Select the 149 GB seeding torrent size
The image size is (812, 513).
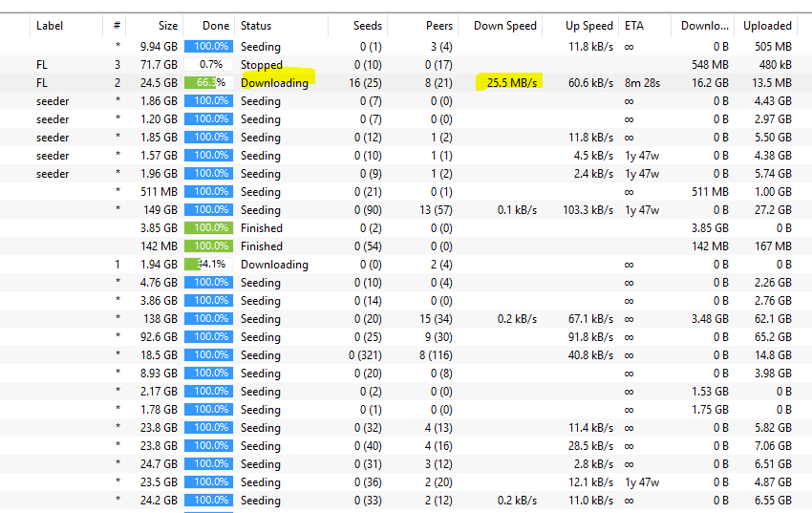click(159, 210)
